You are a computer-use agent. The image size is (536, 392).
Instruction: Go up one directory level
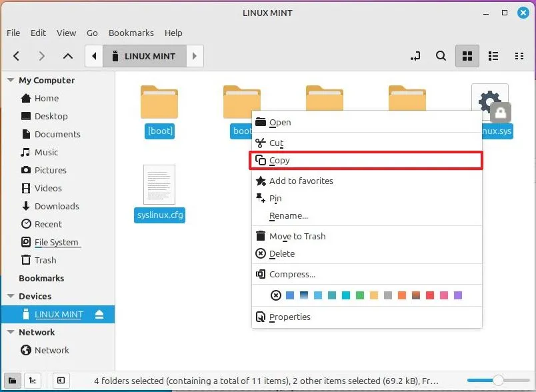pos(67,56)
